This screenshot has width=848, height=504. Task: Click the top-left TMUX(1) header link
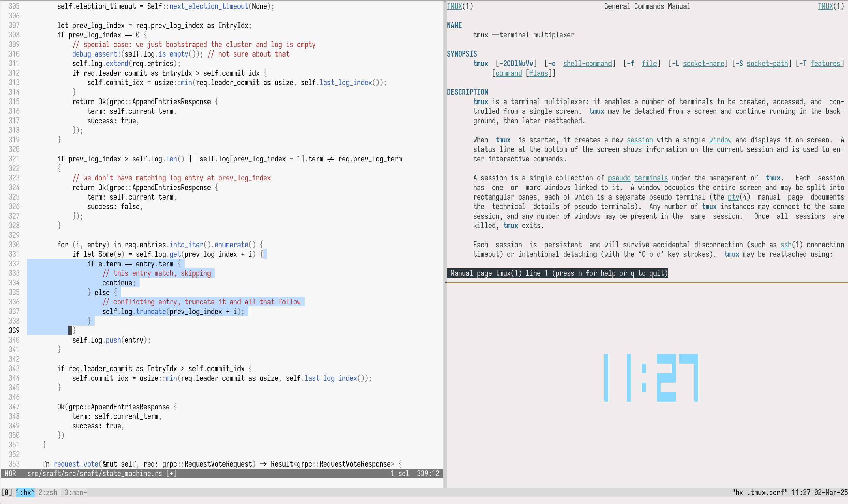(460, 6)
